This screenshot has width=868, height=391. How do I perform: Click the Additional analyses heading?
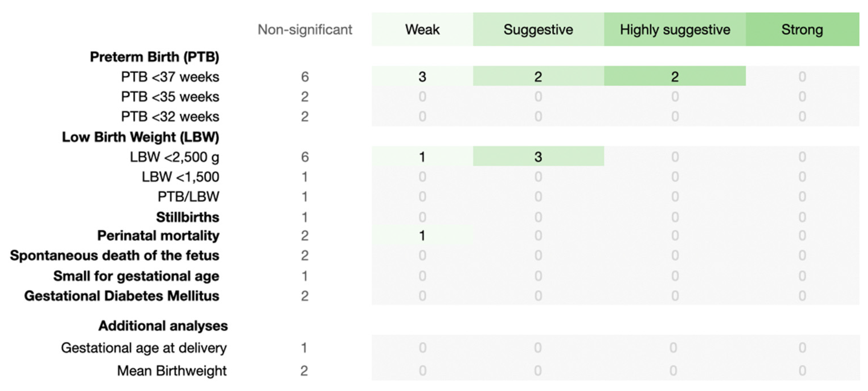pos(163,326)
